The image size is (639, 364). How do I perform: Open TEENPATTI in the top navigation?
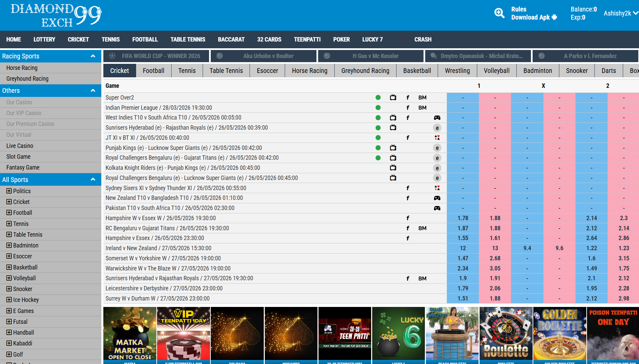coord(307,40)
